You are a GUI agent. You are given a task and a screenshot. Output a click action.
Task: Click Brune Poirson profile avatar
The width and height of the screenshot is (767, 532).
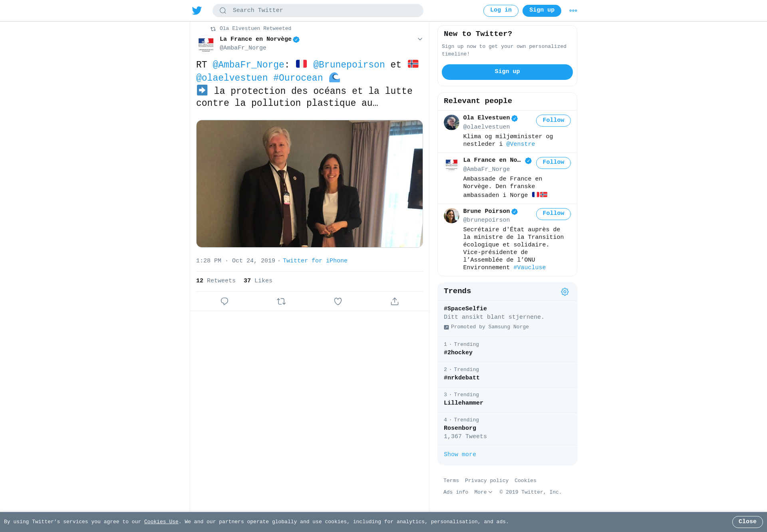[451, 216]
